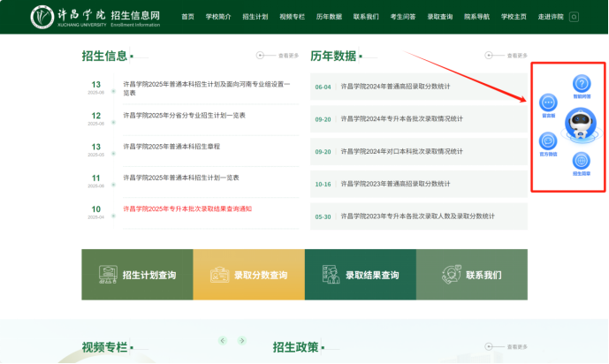609x364 pixels.
Task: Click the 招生信息 section heading
Action: tap(104, 56)
